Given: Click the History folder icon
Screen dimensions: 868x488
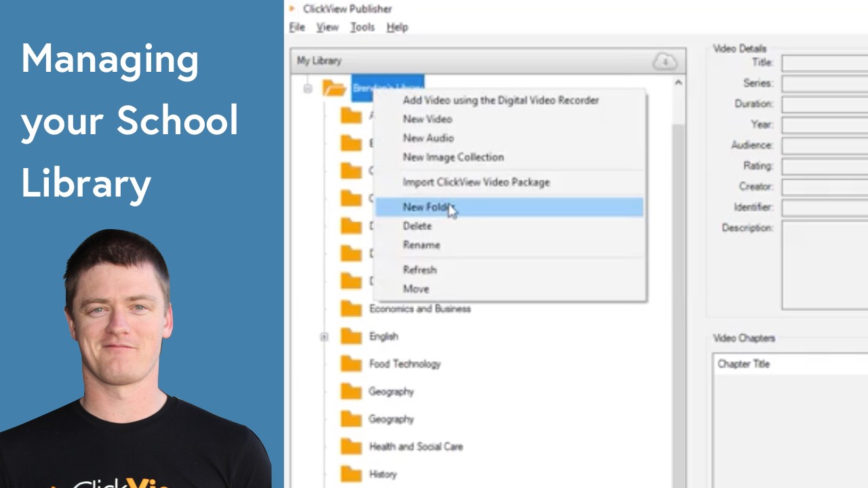Looking at the screenshot, I should 351,474.
